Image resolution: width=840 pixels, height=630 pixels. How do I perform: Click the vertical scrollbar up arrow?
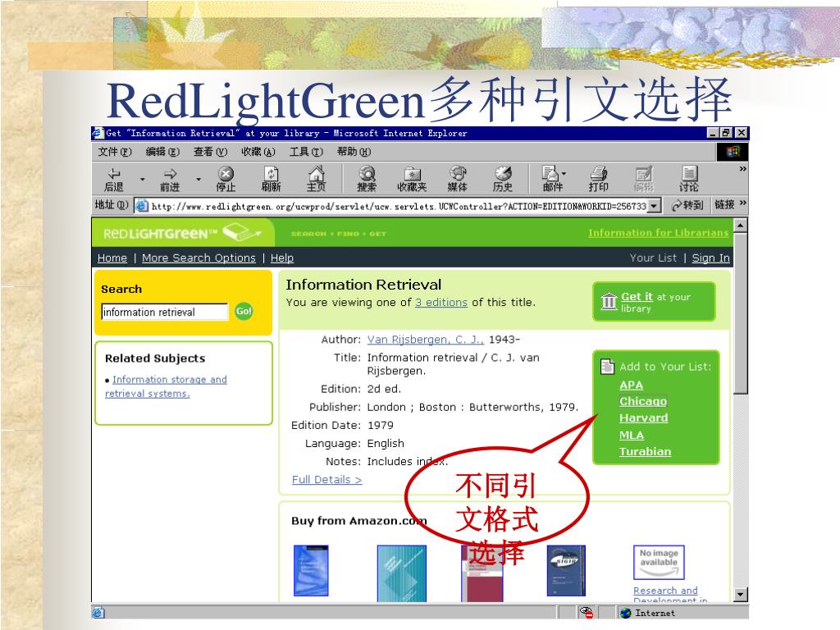741,225
